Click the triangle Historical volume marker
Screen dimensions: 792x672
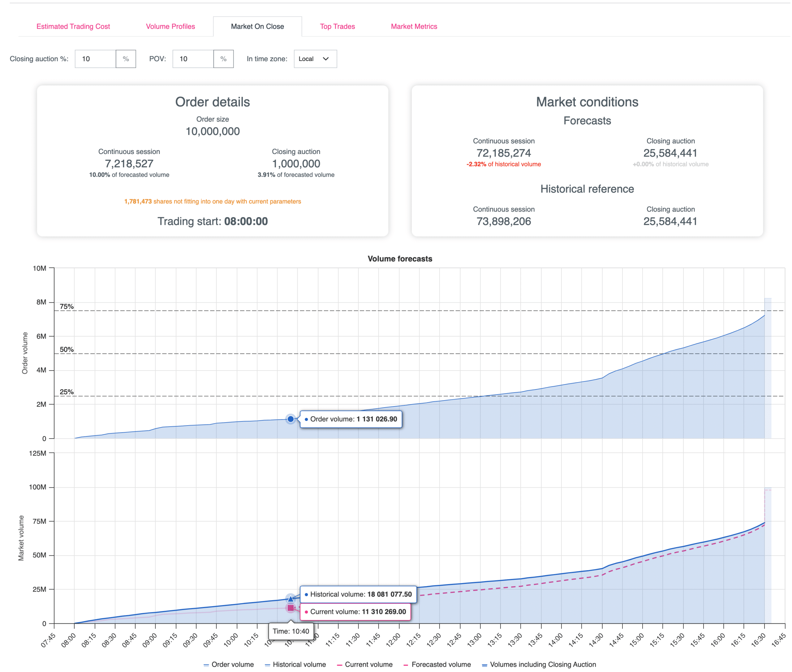tap(291, 599)
